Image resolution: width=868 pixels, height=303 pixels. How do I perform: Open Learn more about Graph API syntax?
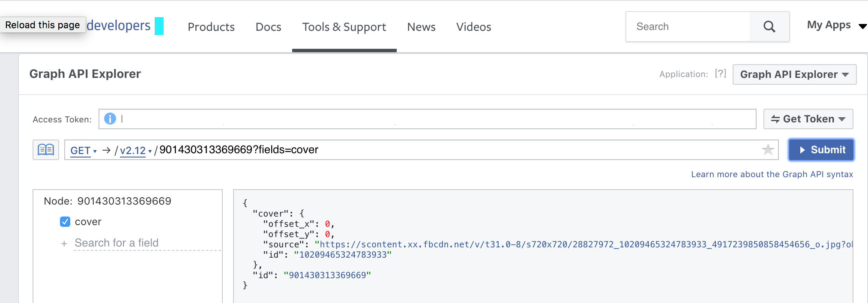pyautogui.click(x=772, y=174)
